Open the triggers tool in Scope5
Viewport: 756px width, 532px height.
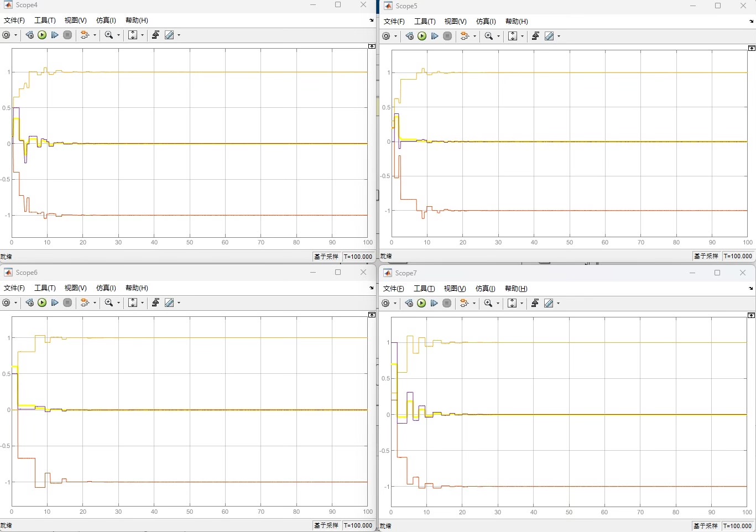535,36
